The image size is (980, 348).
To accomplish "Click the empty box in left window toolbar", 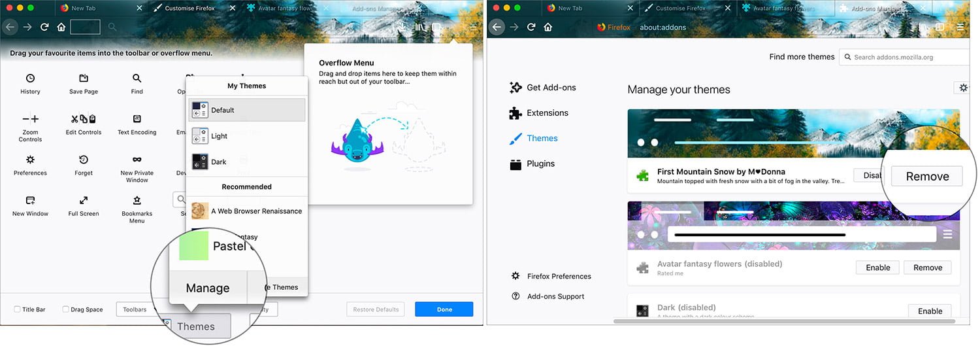I will [85, 27].
